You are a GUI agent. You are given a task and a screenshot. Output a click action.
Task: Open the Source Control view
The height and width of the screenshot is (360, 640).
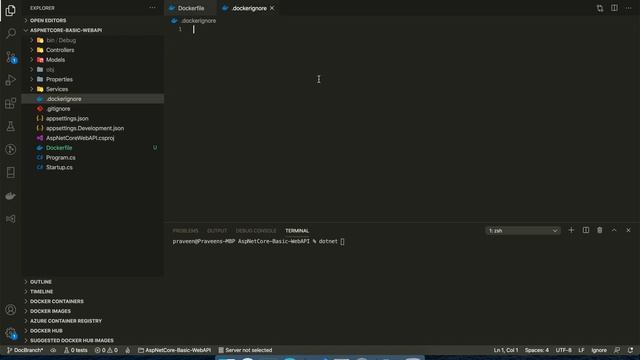(11, 57)
